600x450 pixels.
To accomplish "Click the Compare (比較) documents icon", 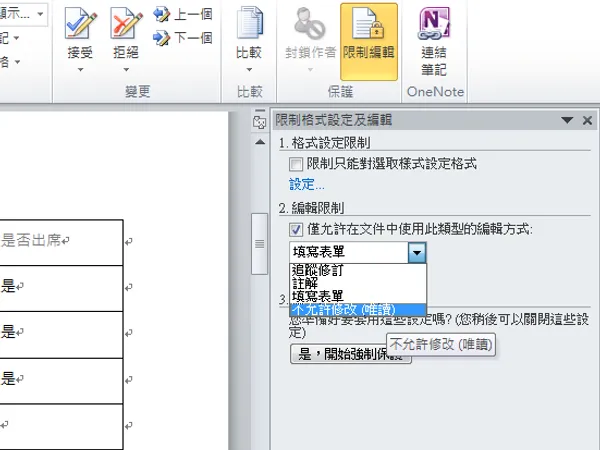I will click(x=249, y=23).
